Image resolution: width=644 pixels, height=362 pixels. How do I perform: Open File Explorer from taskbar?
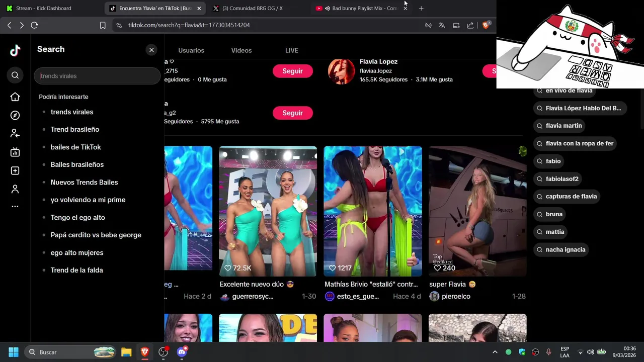126,352
